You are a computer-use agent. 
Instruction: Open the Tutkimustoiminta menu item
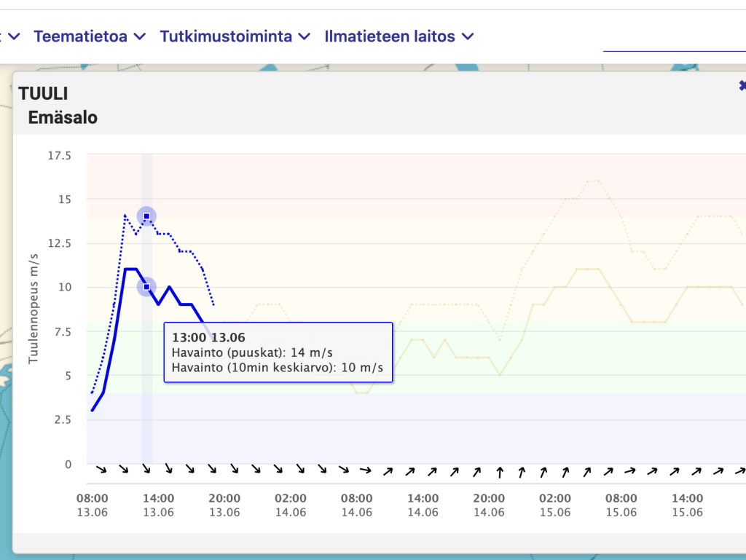226,36
